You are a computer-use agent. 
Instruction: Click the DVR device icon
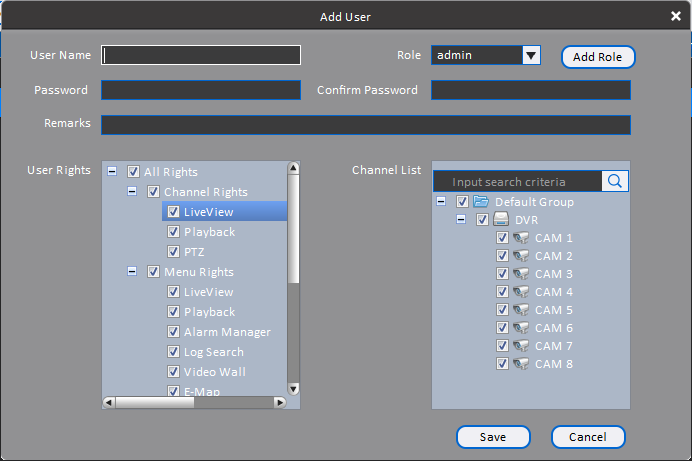(x=501, y=219)
